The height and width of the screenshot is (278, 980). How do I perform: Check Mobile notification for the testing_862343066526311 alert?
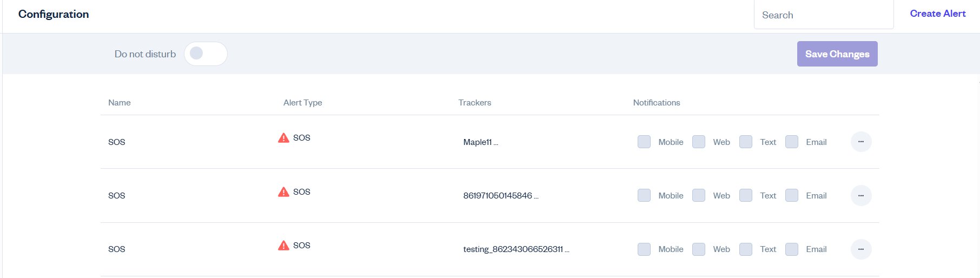(x=644, y=249)
